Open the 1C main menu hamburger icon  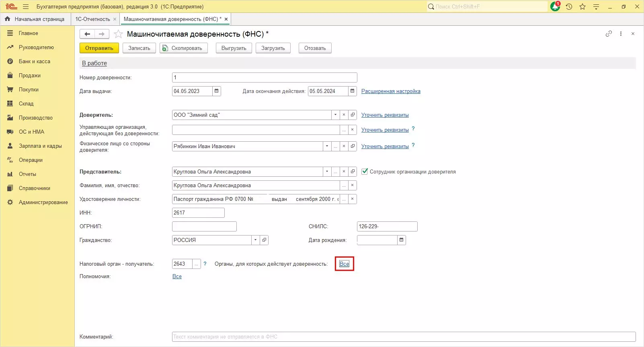coord(26,6)
